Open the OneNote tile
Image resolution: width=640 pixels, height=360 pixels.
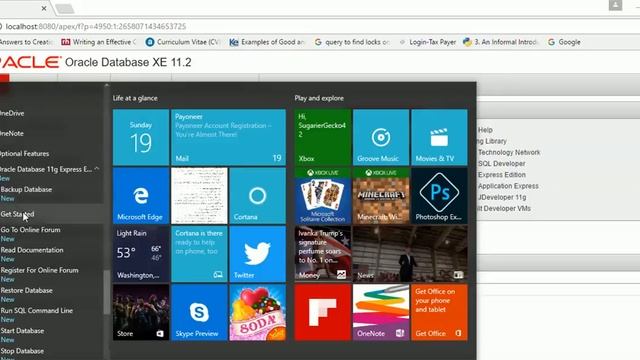(381, 312)
